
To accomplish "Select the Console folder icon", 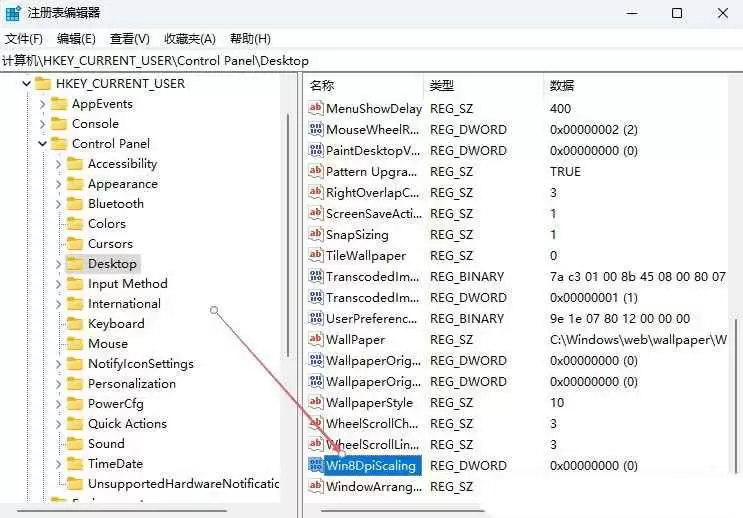I will coord(59,124).
